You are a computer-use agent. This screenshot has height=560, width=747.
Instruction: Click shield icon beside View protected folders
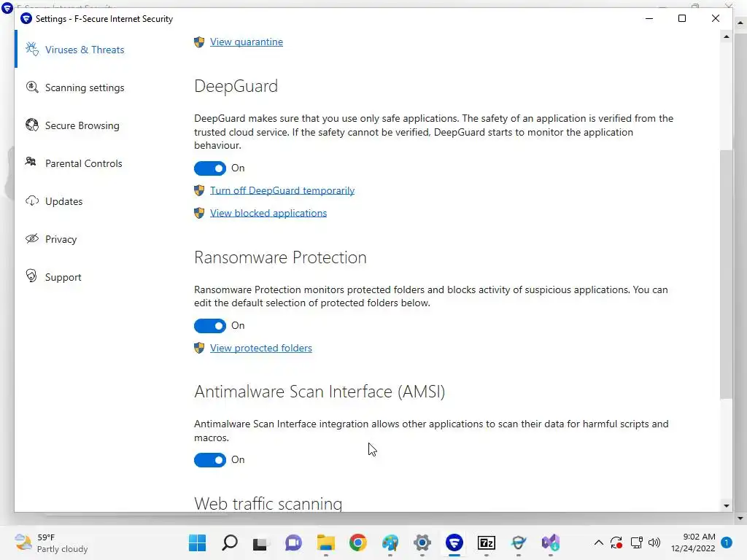tap(199, 348)
